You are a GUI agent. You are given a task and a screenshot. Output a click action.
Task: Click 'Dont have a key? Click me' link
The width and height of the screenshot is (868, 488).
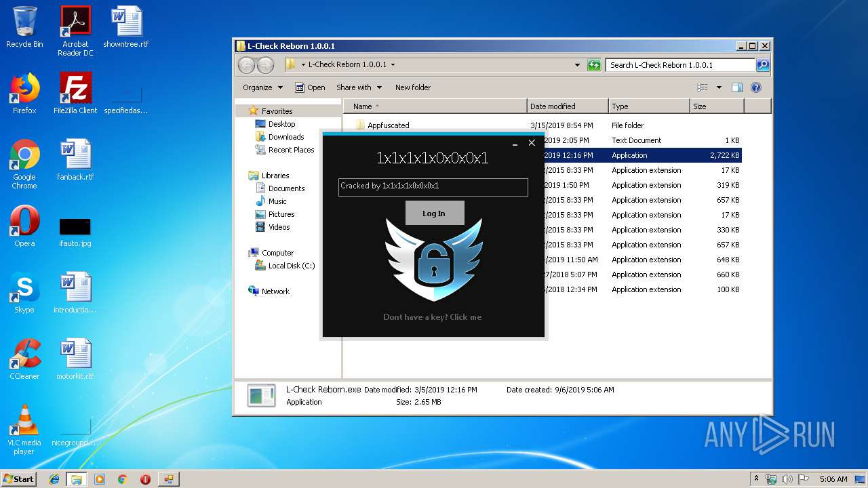433,317
